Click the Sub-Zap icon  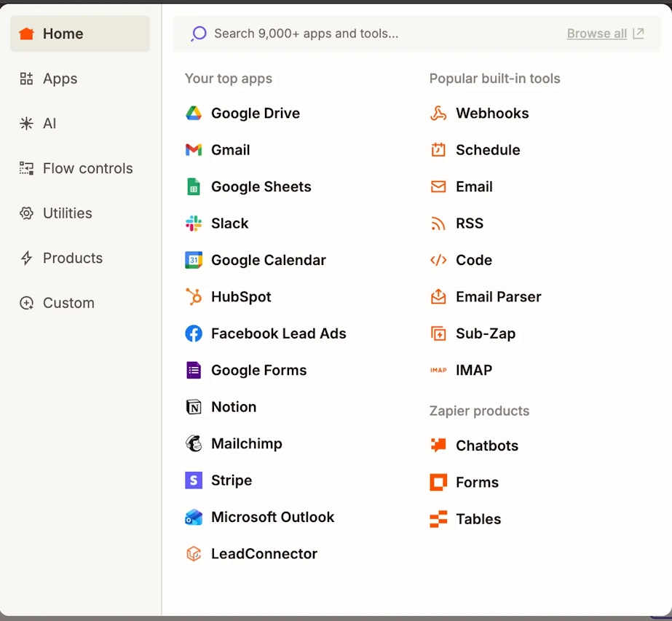pyautogui.click(x=438, y=333)
